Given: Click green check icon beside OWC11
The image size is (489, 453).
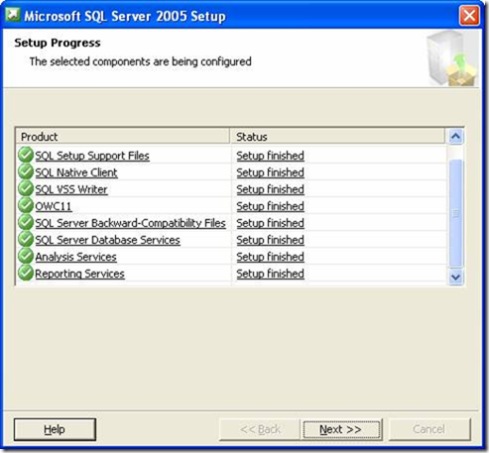Looking at the screenshot, I should tap(26, 206).
